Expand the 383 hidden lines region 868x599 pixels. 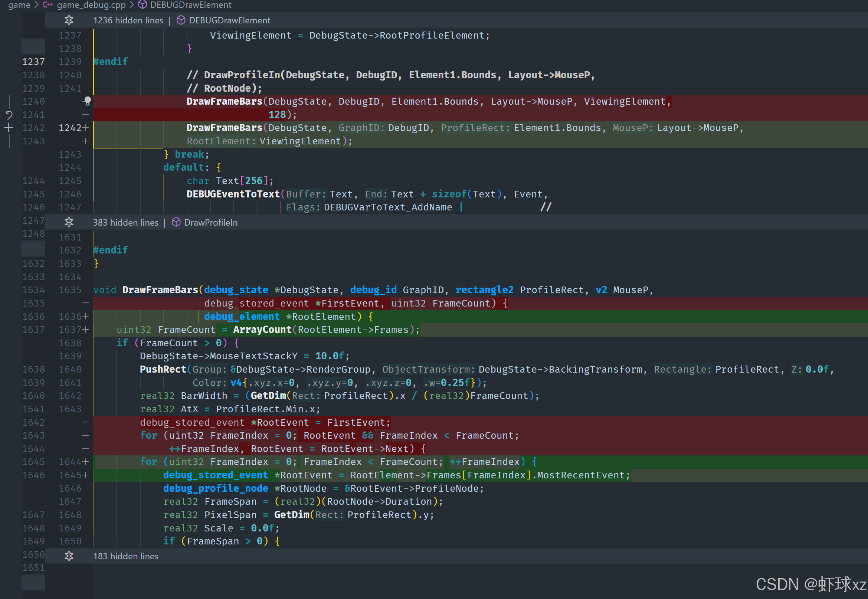125,223
